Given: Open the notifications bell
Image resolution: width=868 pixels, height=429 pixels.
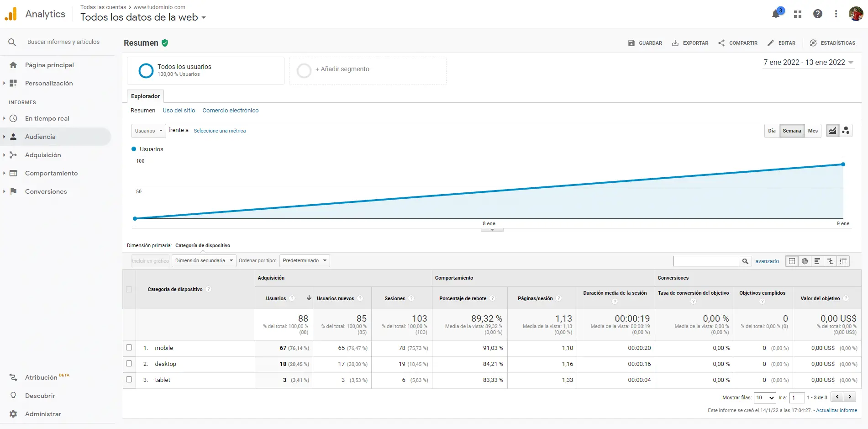Looking at the screenshot, I should 776,14.
